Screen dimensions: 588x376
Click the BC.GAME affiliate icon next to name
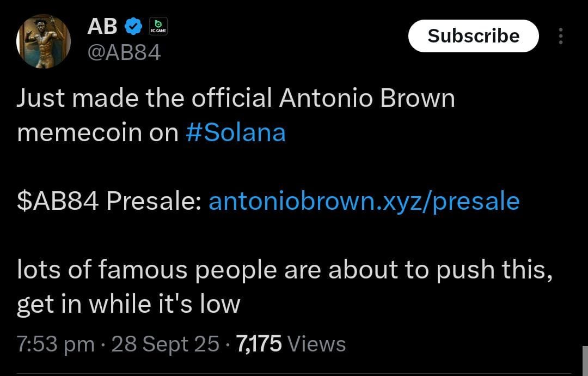[158, 26]
